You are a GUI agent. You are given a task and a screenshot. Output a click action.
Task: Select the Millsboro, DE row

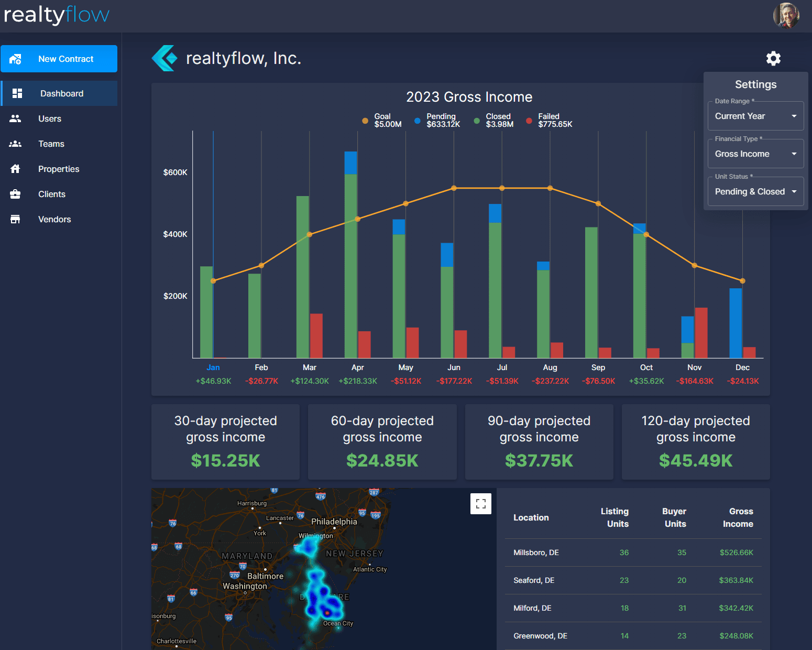pos(633,552)
